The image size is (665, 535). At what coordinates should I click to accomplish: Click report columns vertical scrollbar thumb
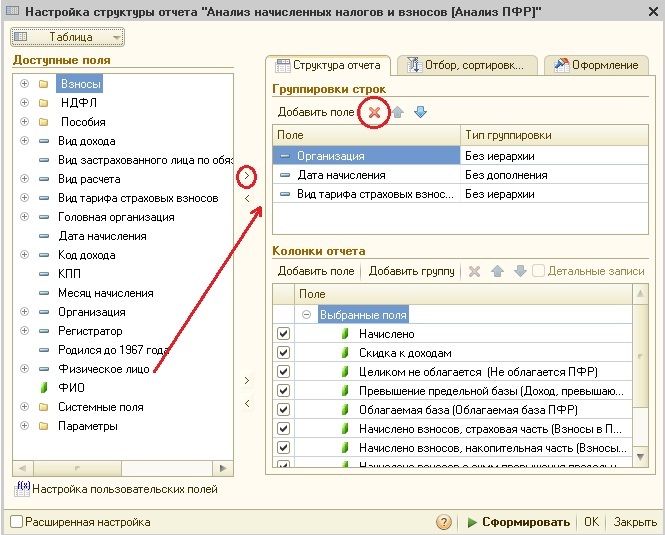pos(640,356)
